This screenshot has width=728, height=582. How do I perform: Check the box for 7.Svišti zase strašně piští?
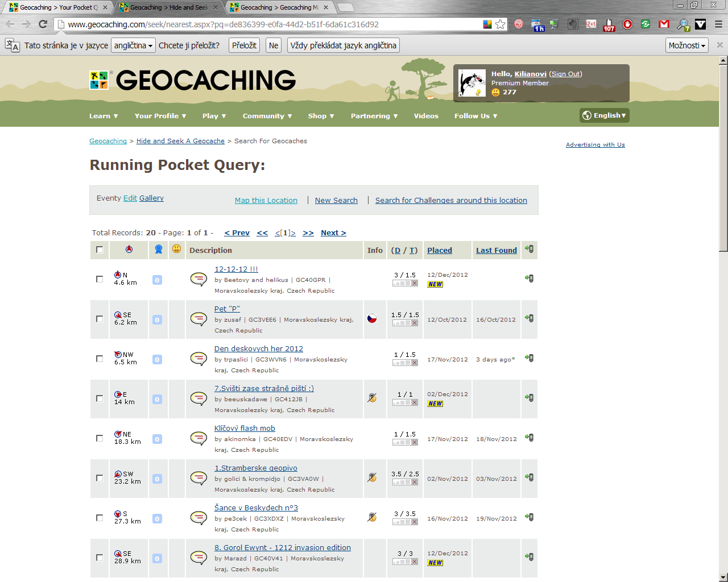[x=100, y=398]
